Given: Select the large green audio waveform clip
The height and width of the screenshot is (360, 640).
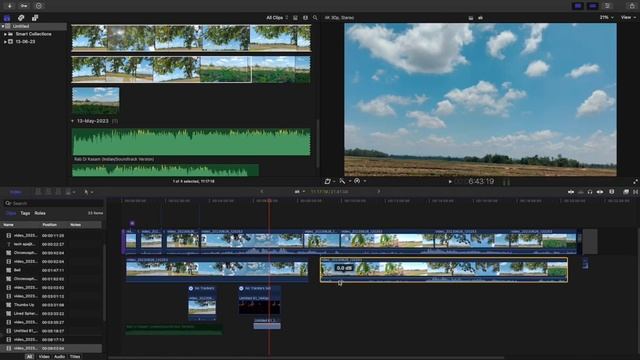Looking at the screenshot, I should coord(191,142).
